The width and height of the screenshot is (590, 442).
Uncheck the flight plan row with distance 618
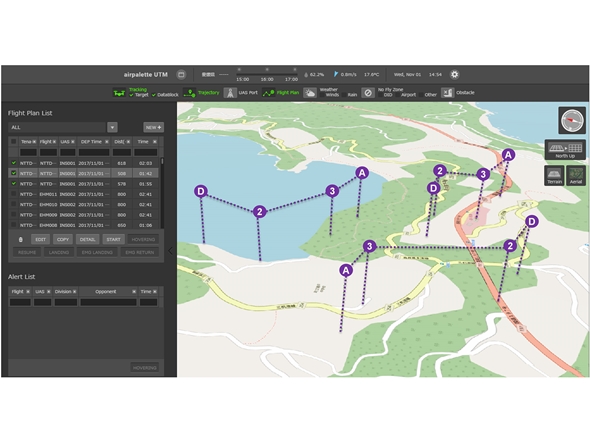point(14,163)
